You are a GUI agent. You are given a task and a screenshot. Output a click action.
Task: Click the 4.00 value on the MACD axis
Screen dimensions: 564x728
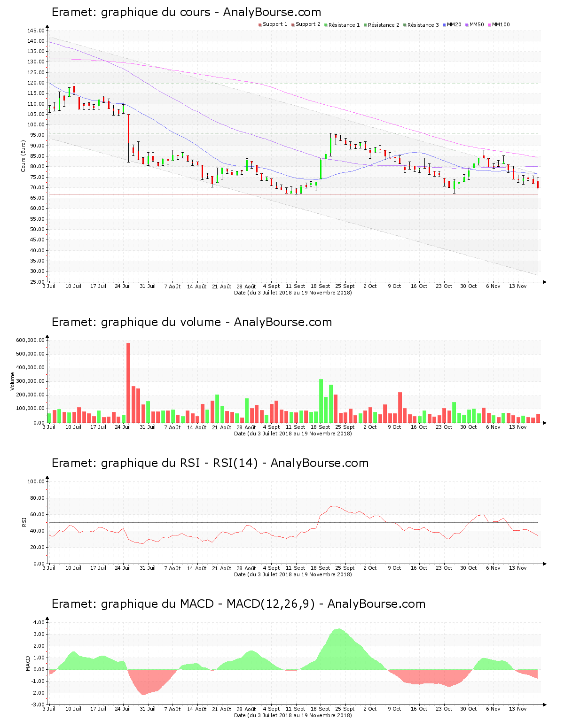pyautogui.click(x=39, y=622)
